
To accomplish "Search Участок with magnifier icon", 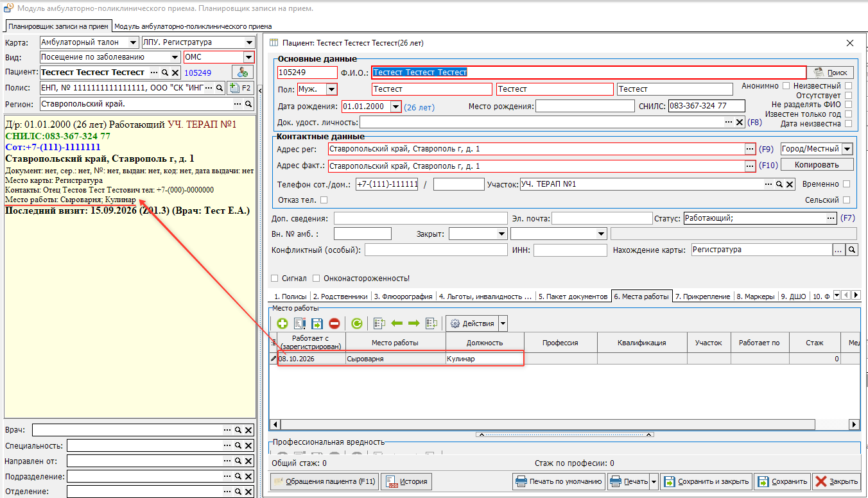I will pyautogui.click(x=779, y=184).
